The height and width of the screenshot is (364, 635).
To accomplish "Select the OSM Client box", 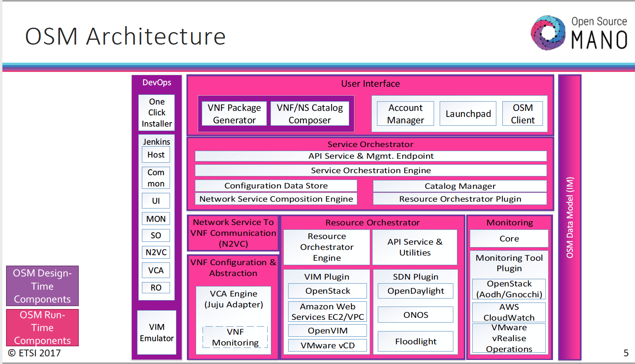I will point(522,114).
